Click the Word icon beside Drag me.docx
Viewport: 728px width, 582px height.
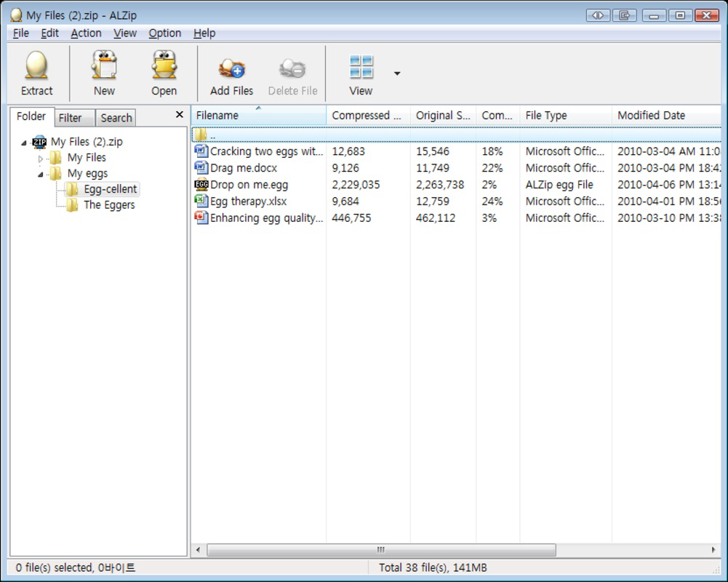tap(202, 168)
